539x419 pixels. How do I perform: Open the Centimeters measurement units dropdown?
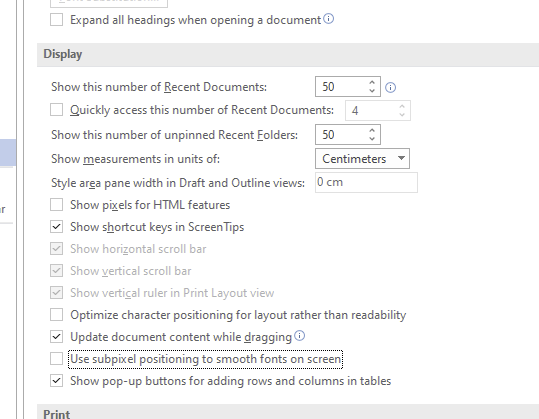[362, 158]
